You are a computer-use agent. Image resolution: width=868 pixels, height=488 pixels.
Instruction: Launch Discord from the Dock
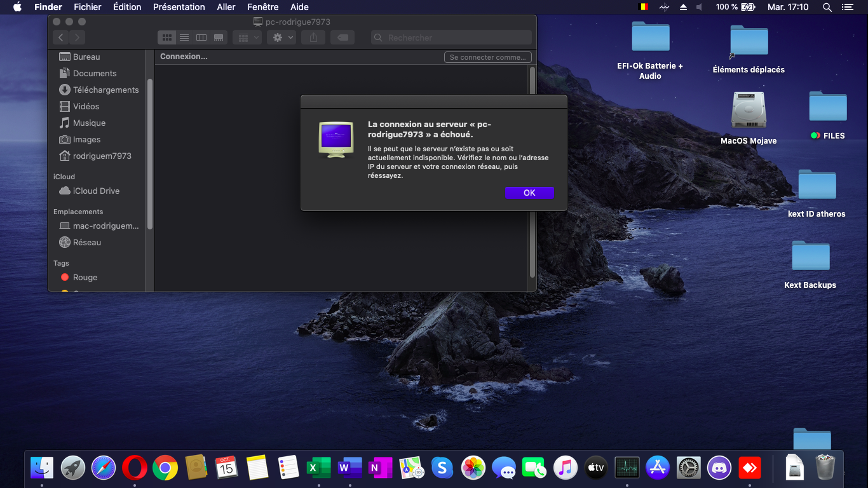[719, 468]
